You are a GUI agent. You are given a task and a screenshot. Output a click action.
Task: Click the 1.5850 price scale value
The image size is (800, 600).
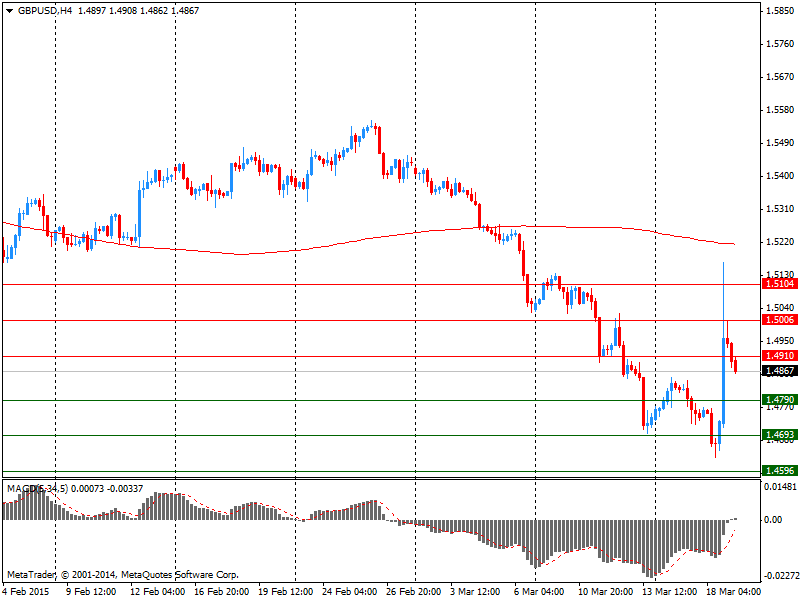780,11
